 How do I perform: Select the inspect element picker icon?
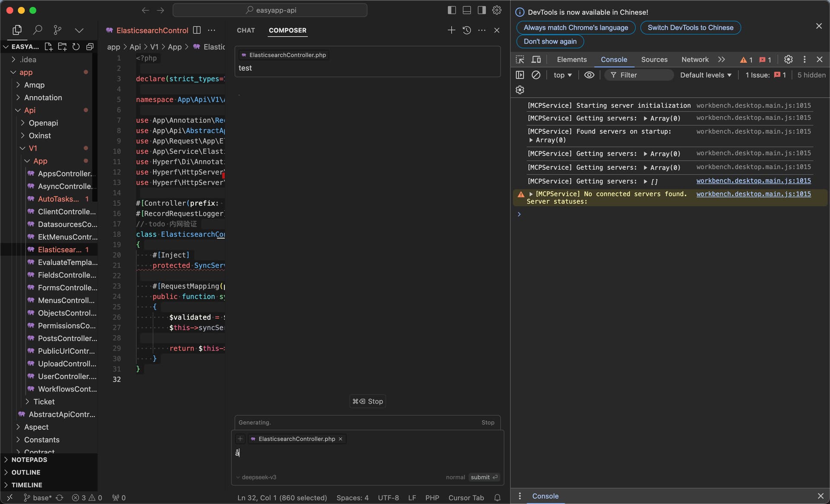(520, 60)
